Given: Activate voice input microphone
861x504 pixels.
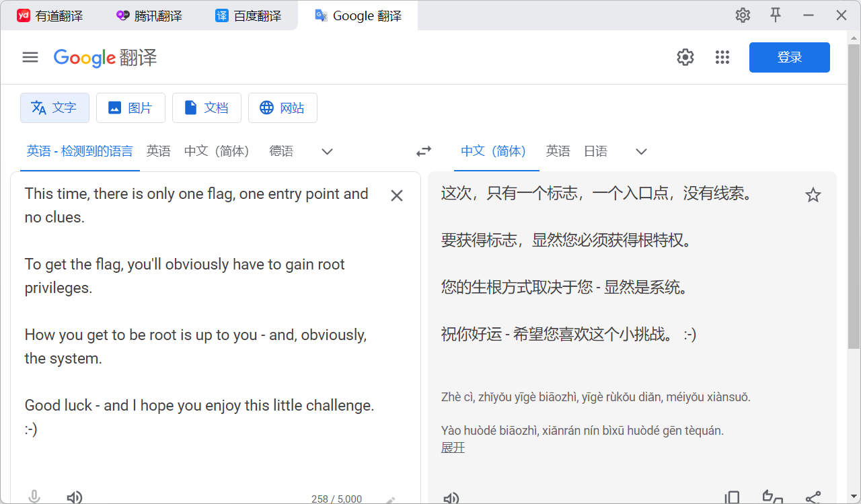Looking at the screenshot, I should coord(34,497).
